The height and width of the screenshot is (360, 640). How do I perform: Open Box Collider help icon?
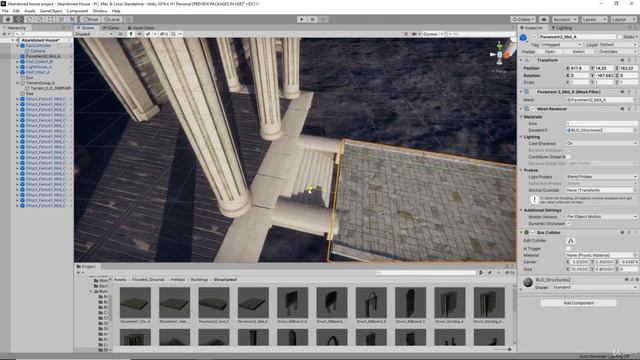point(622,232)
